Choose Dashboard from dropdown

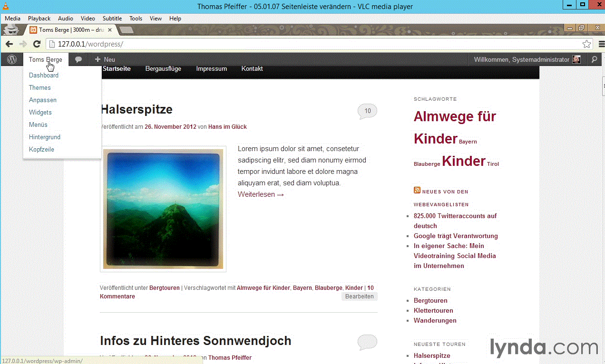(x=44, y=75)
